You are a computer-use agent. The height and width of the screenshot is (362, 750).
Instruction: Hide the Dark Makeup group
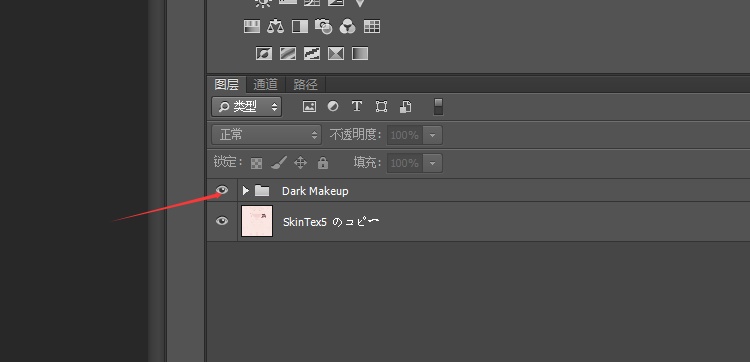pyautogui.click(x=222, y=190)
